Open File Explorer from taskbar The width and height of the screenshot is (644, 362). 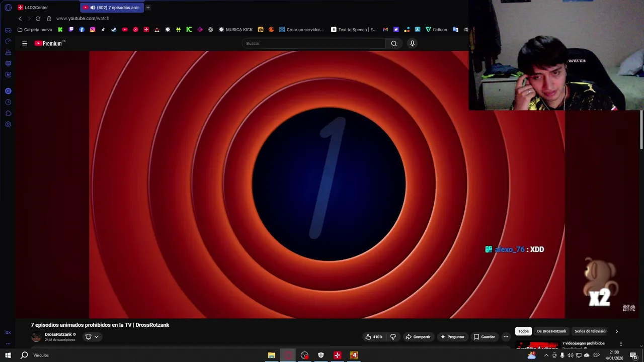[x=271, y=355]
